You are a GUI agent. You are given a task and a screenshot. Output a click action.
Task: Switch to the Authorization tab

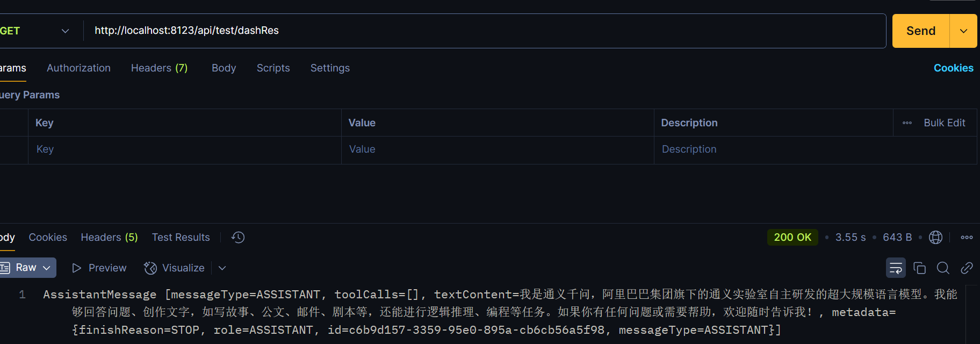(78, 68)
